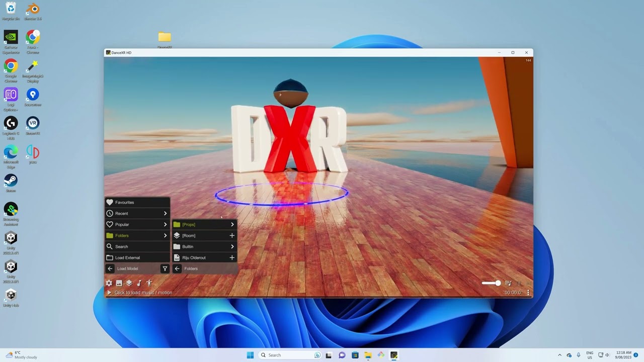Open DanceXR settings gear
This screenshot has height=362, width=644.
click(109, 283)
